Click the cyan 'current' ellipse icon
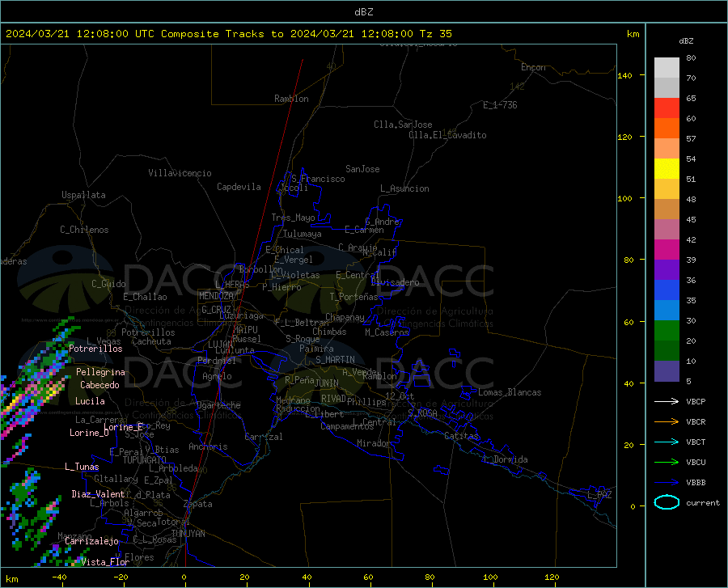The height and width of the screenshot is (588, 728). (x=667, y=502)
